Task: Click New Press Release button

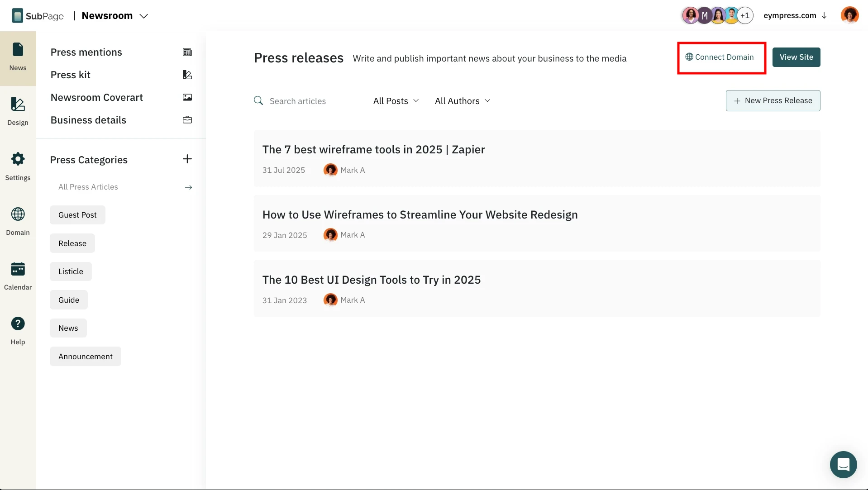Action: pyautogui.click(x=773, y=100)
